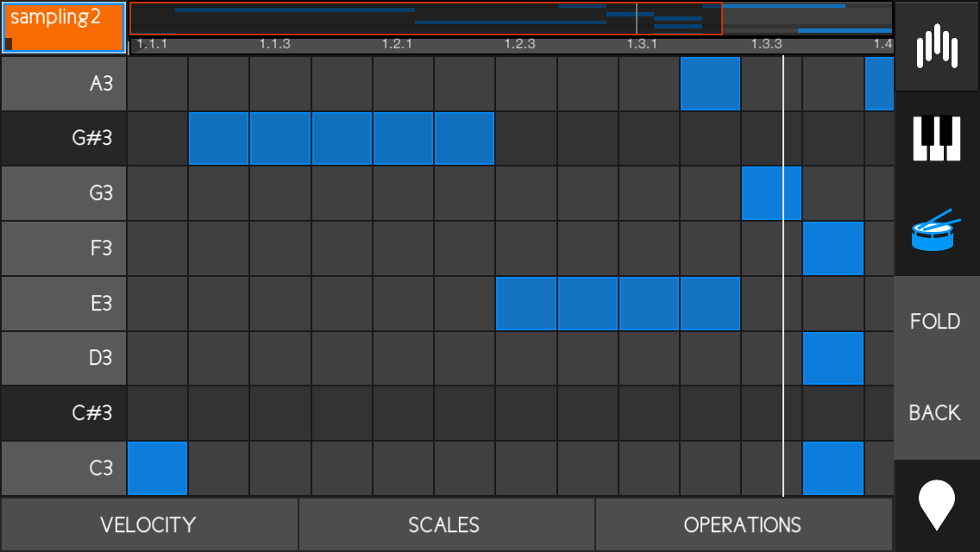Toggle the E3 note at 1.2.3
Image resolution: width=980 pixels, height=552 pixels.
[526, 304]
